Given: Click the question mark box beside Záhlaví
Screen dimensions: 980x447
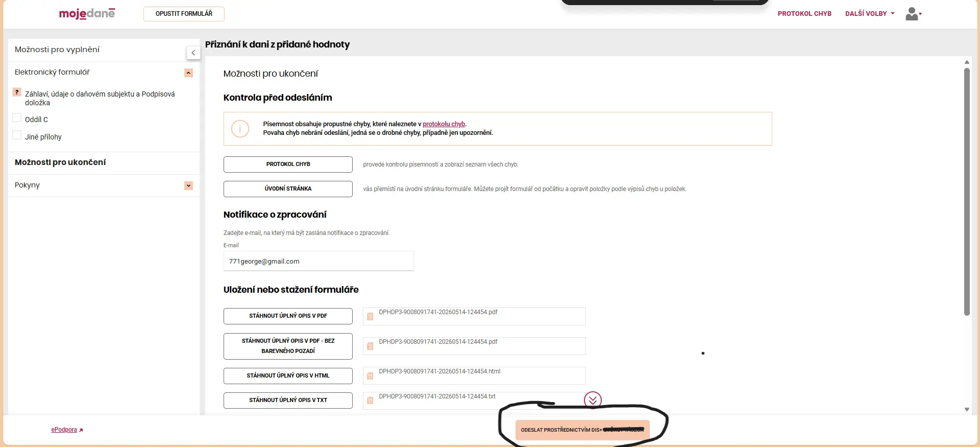Looking at the screenshot, I should tap(17, 92).
